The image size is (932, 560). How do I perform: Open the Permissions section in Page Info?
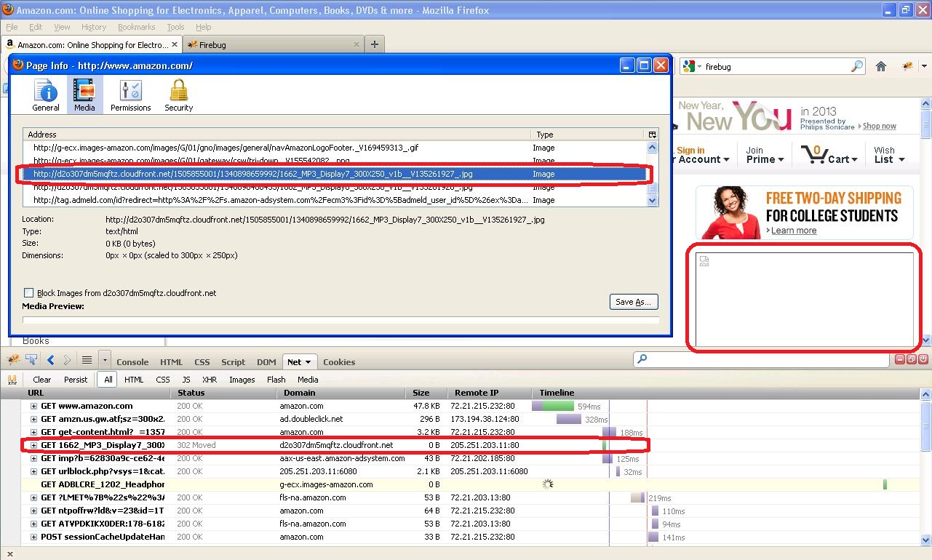(131, 95)
